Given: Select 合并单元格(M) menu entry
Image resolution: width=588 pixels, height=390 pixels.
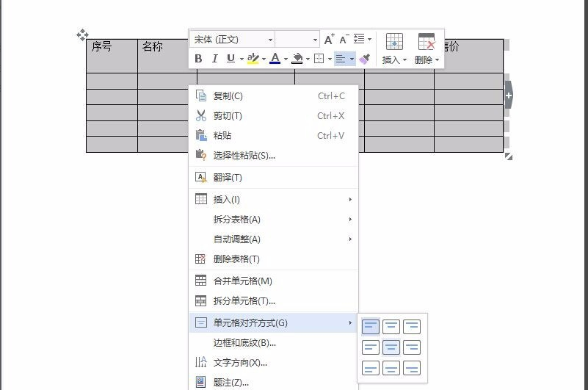Looking at the screenshot, I should tap(274, 281).
